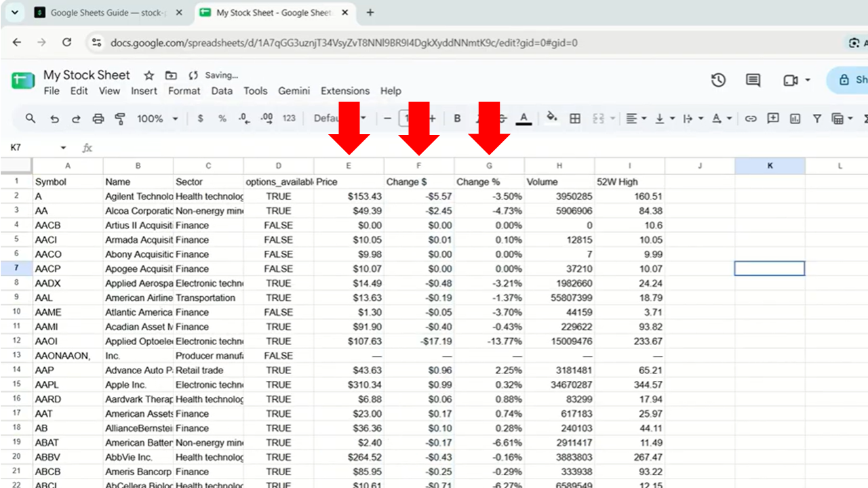868x488 pixels.
Task: Insert a comment from the toolbar
Action: [773, 119]
